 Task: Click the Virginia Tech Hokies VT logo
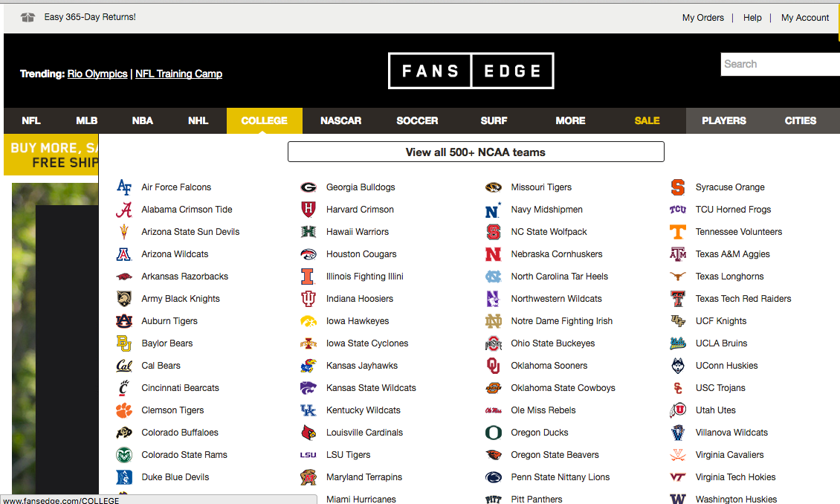(678, 477)
